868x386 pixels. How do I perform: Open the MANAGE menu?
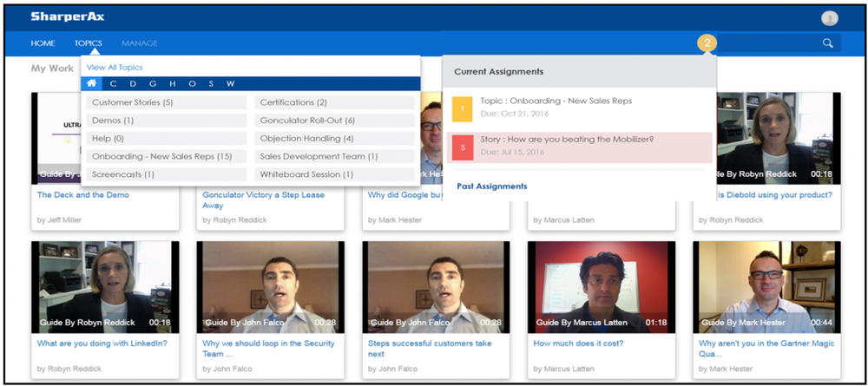pyautogui.click(x=140, y=43)
